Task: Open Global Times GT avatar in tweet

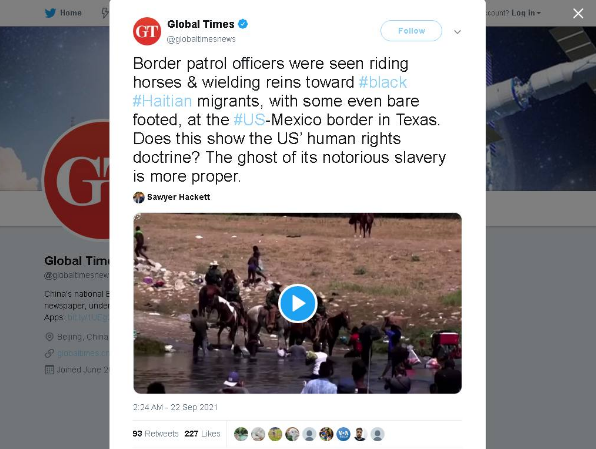Action: point(147,31)
